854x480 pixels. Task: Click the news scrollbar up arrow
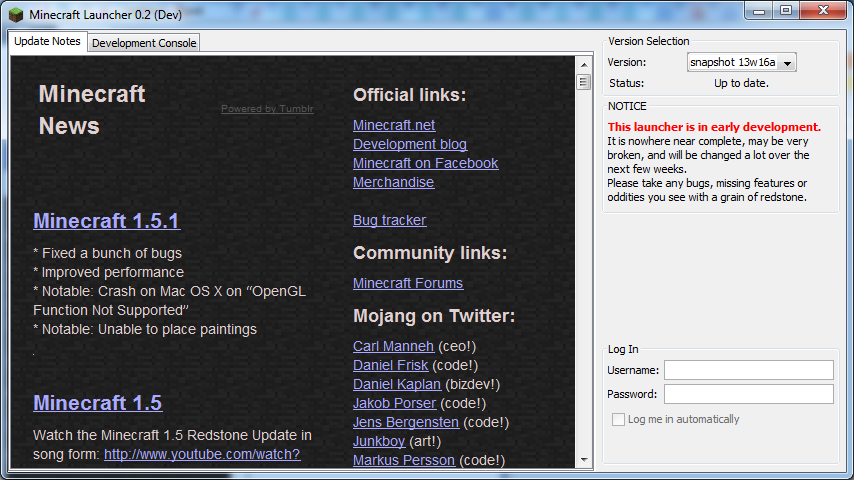(583, 62)
